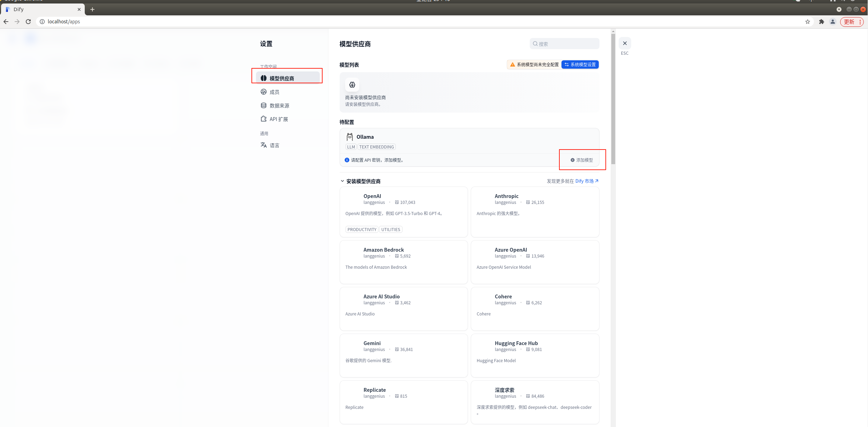Viewport: 868px width, 427px height.
Task: Open the Chrome tab search dropdown arrow
Action: pyautogui.click(x=839, y=9)
